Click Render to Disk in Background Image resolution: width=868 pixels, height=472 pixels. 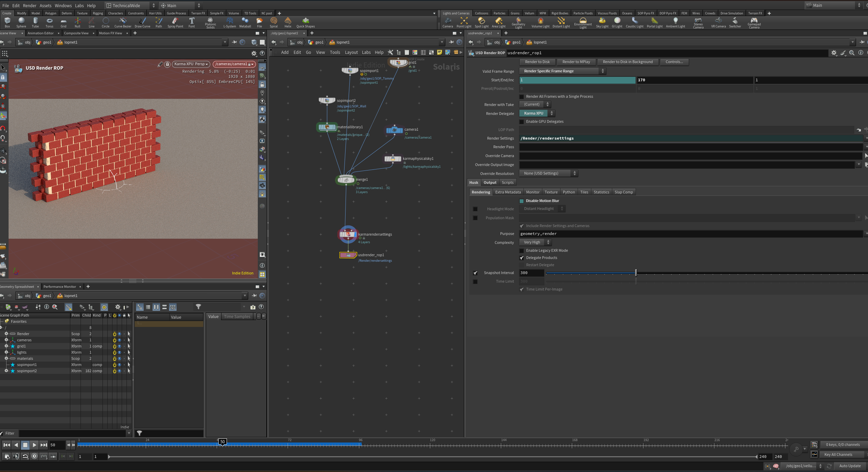[628, 62]
